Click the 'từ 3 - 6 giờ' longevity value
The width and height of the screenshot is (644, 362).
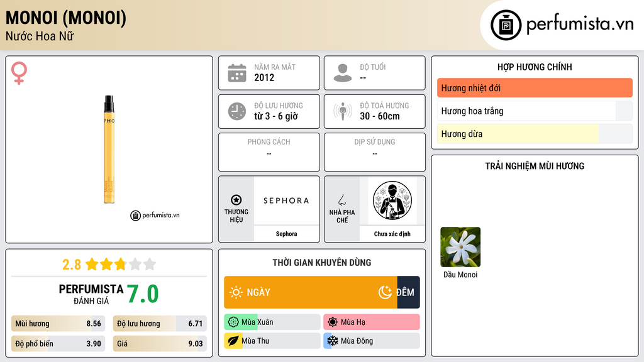pyautogui.click(x=275, y=116)
